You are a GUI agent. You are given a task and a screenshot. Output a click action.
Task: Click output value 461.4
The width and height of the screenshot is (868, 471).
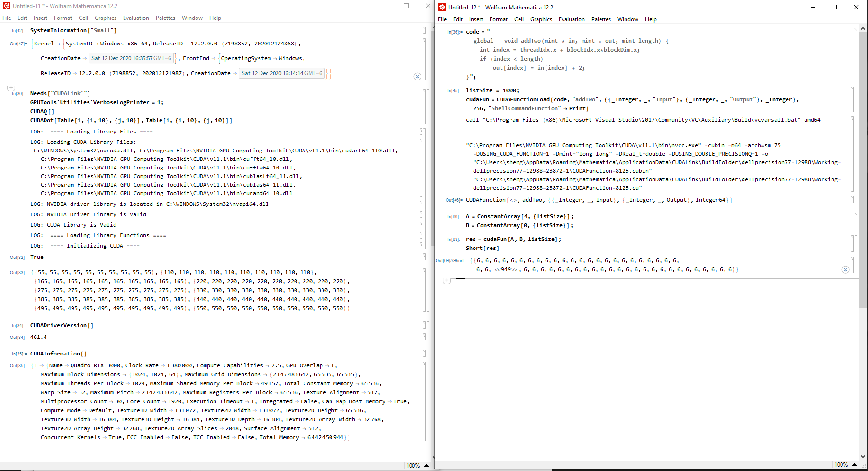pos(39,337)
